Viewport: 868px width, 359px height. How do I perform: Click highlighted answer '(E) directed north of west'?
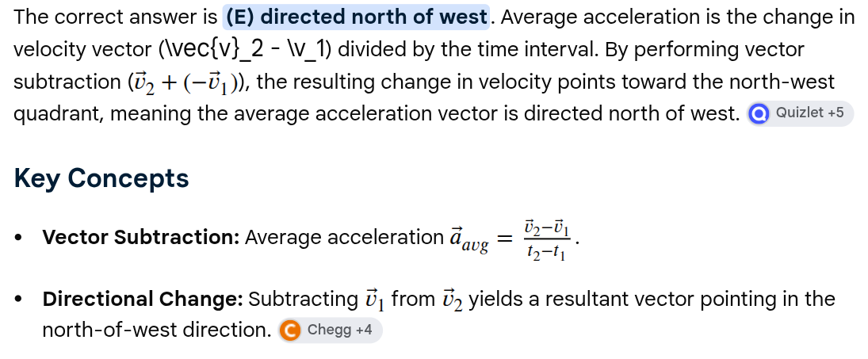(356, 17)
